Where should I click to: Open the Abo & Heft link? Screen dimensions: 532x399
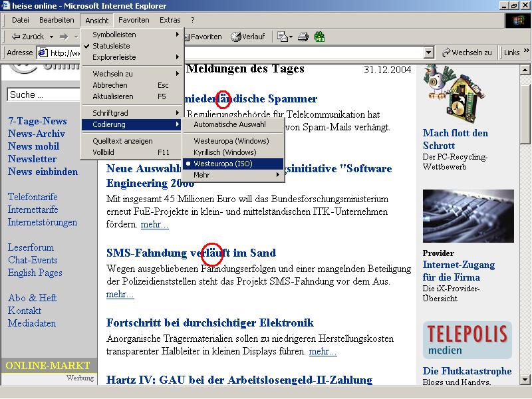(32, 298)
